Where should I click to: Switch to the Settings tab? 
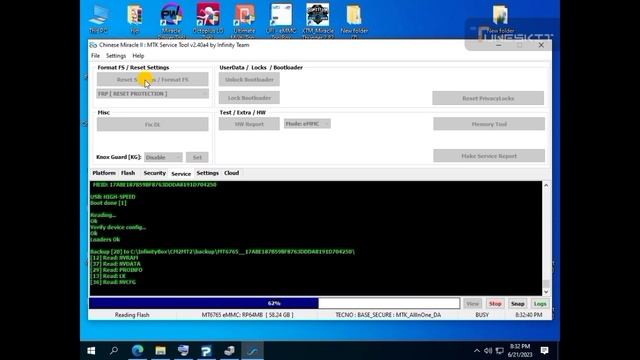click(x=207, y=173)
